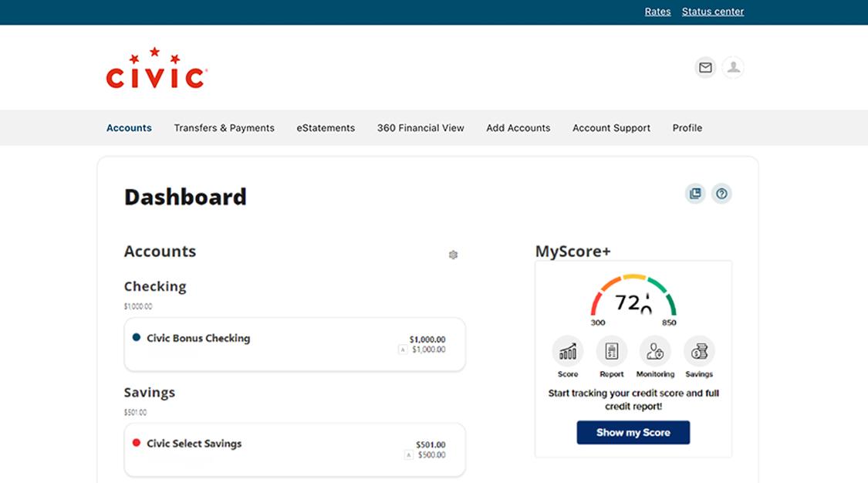This screenshot has height=483, width=868.
Task: Switch to the Accounts tab
Action: 129,127
